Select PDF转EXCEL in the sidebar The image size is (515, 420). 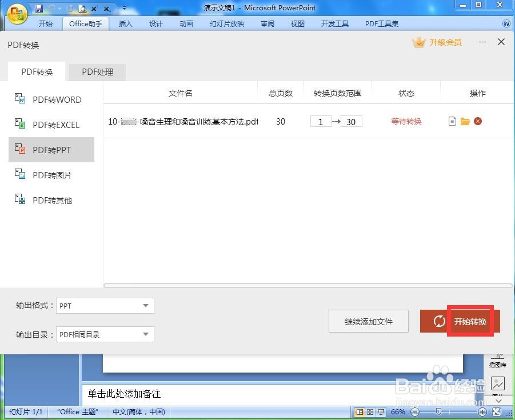(x=57, y=125)
